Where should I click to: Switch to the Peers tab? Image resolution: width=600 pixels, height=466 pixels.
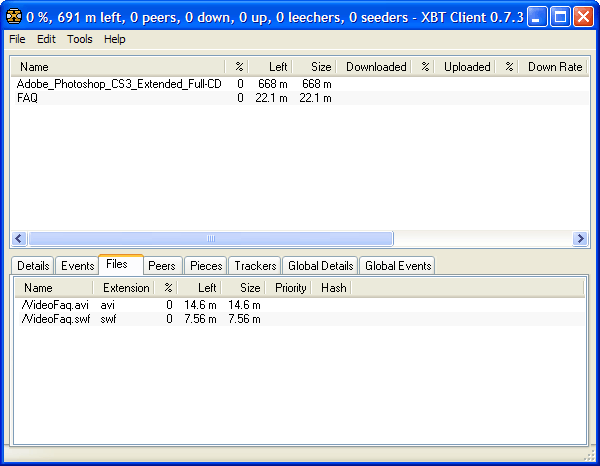[161, 266]
